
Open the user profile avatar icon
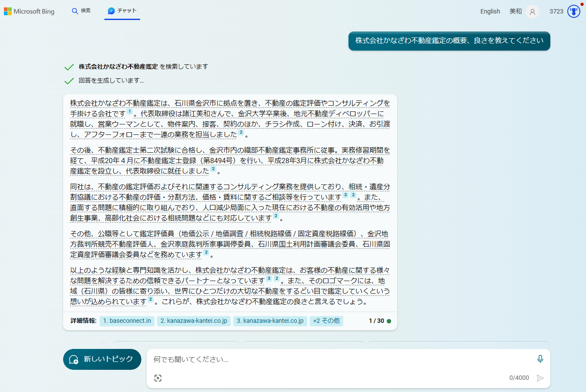pyautogui.click(x=532, y=12)
